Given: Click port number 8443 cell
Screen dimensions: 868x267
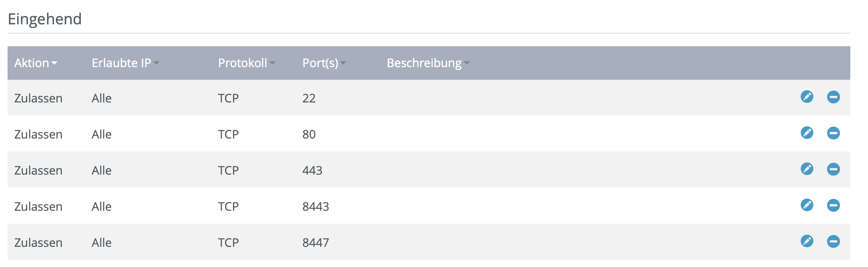Looking at the screenshot, I should 316,207.
